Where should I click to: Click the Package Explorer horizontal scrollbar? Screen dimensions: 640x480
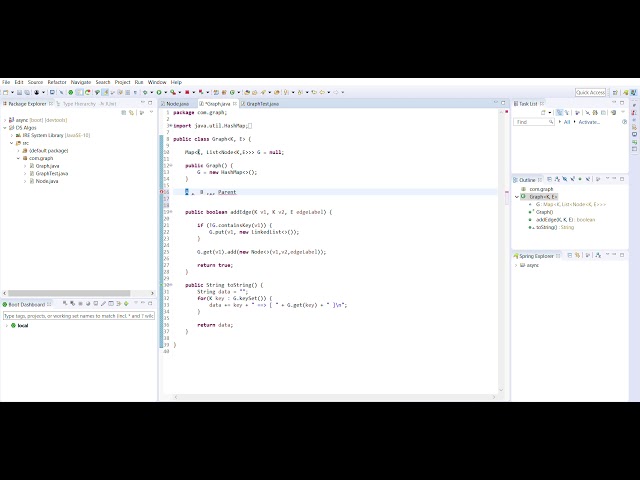point(69,293)
